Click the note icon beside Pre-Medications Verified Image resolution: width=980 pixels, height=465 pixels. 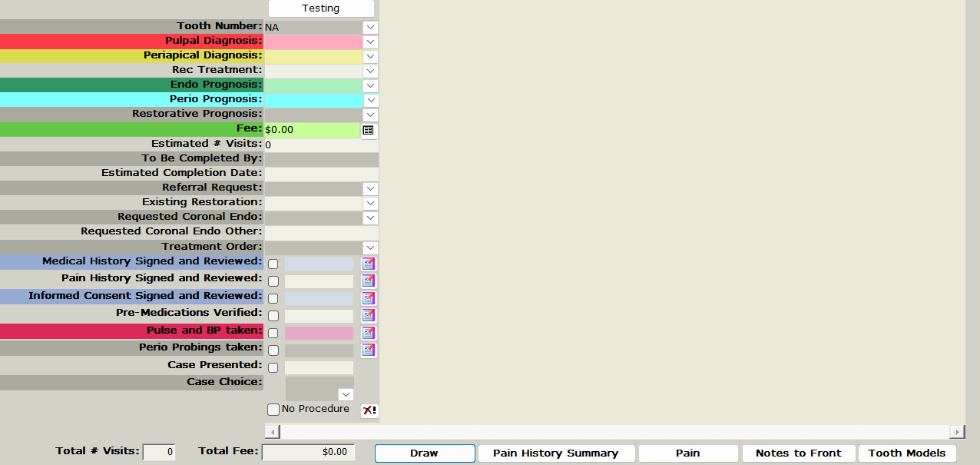369,316
